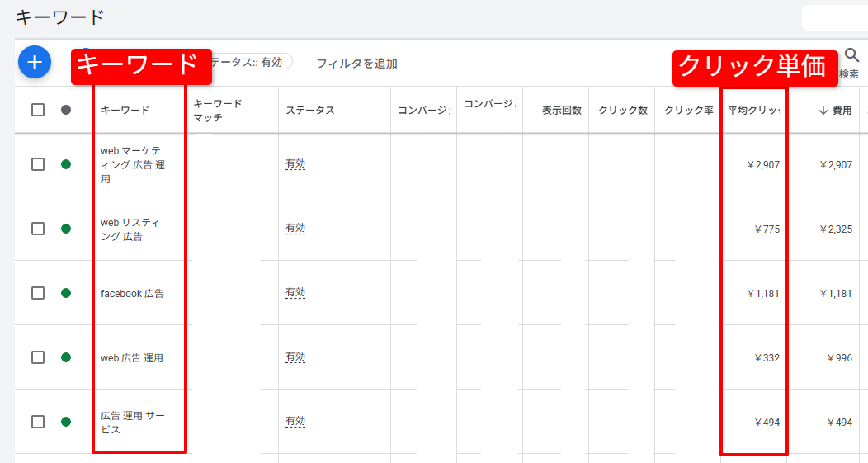The image size is (868, 463).
Task: Click the ¥775 average CPC cell
Action: (767, 229)
